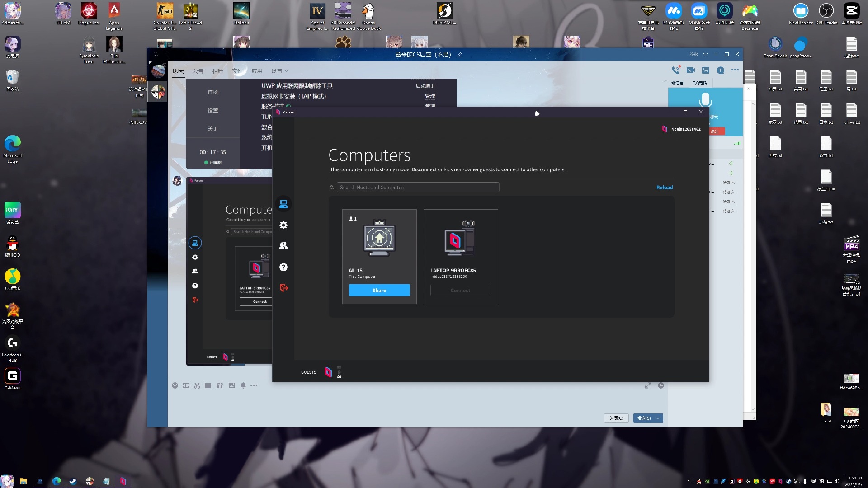Click the Reload link

[664, 188]
